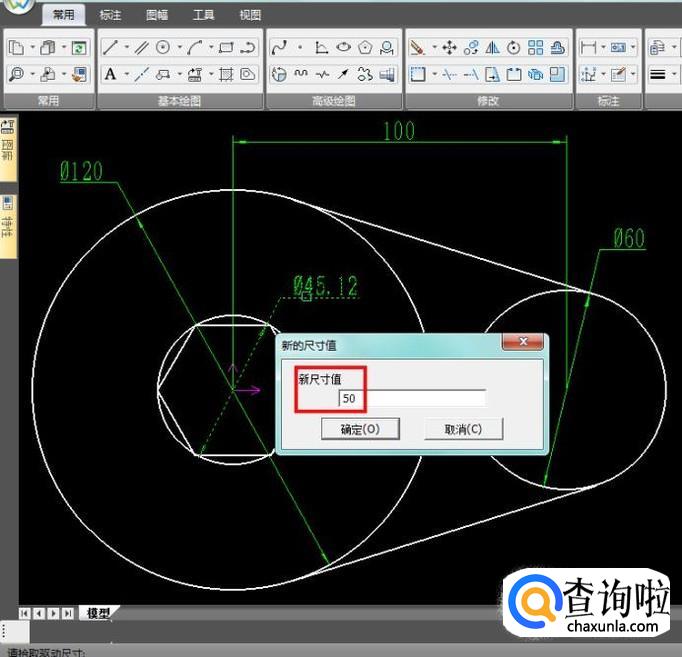Click the 新尺寸值 input field showing 50
The width and height of the screenshot is (682, 657).
coord(412,398)
